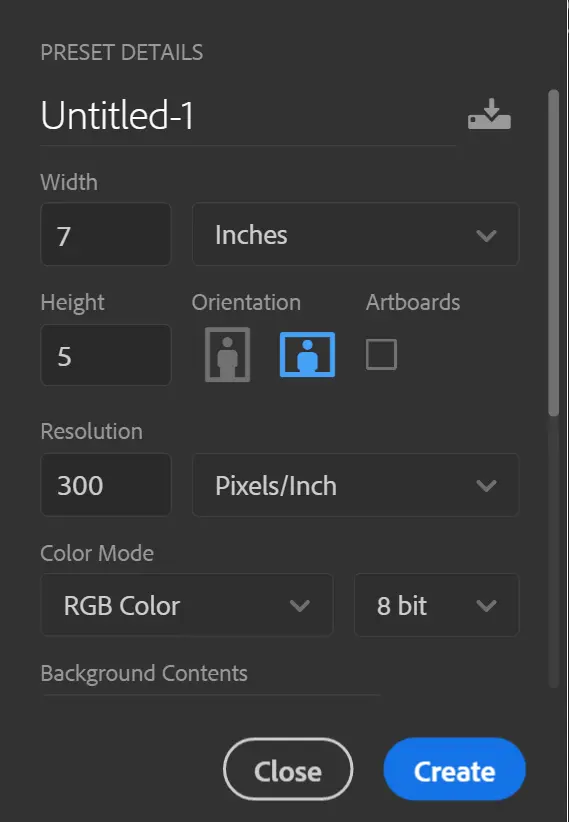Click the partially visible Background Contents dropdown

pyautogui.click(x=211, y=695)
